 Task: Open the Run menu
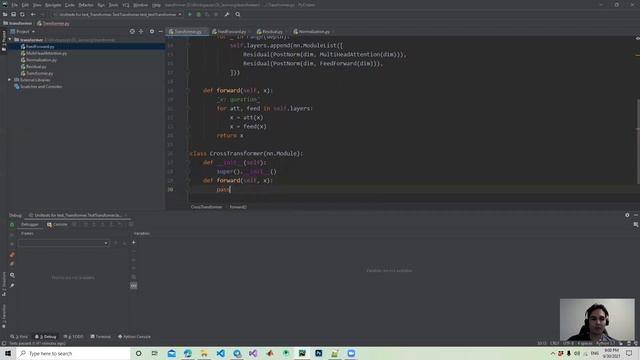(101, 5)
